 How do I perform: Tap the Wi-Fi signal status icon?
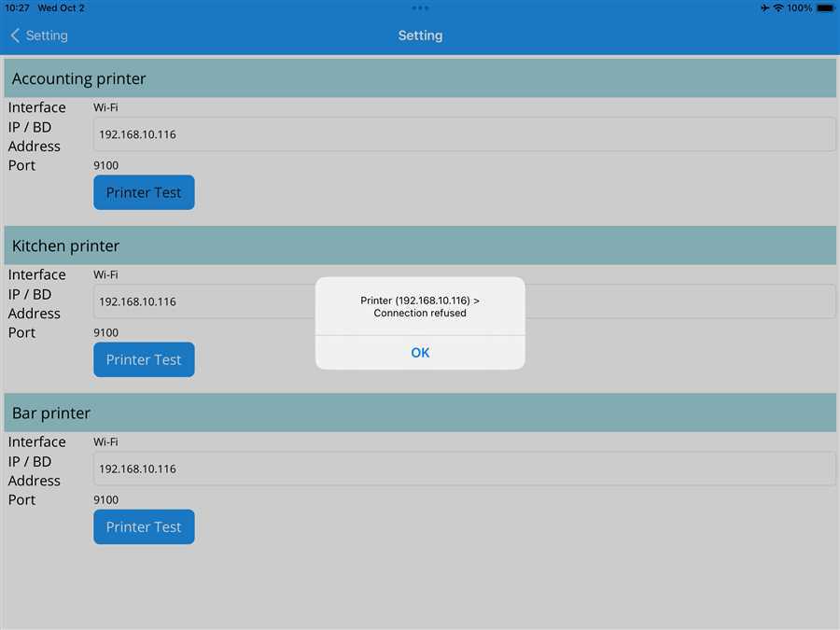pos(778,7)
